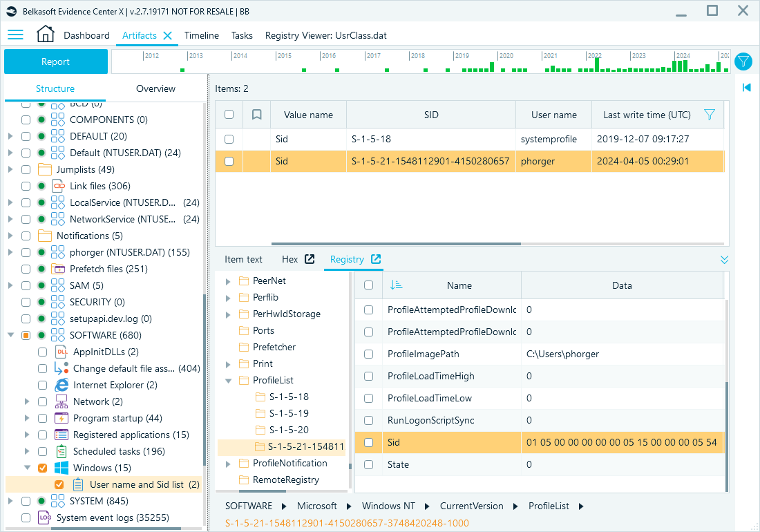
Task: Open the Overview tab
Action: point(155,88)
